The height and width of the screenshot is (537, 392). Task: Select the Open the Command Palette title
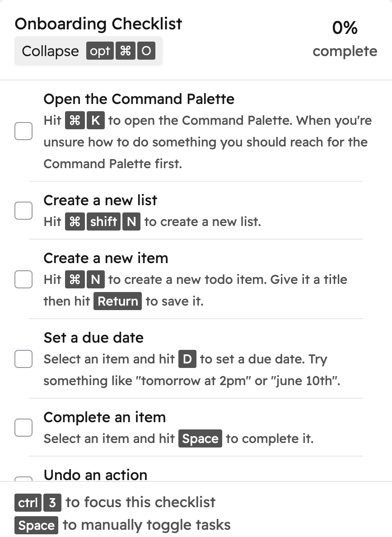click(x=139, y=99)
